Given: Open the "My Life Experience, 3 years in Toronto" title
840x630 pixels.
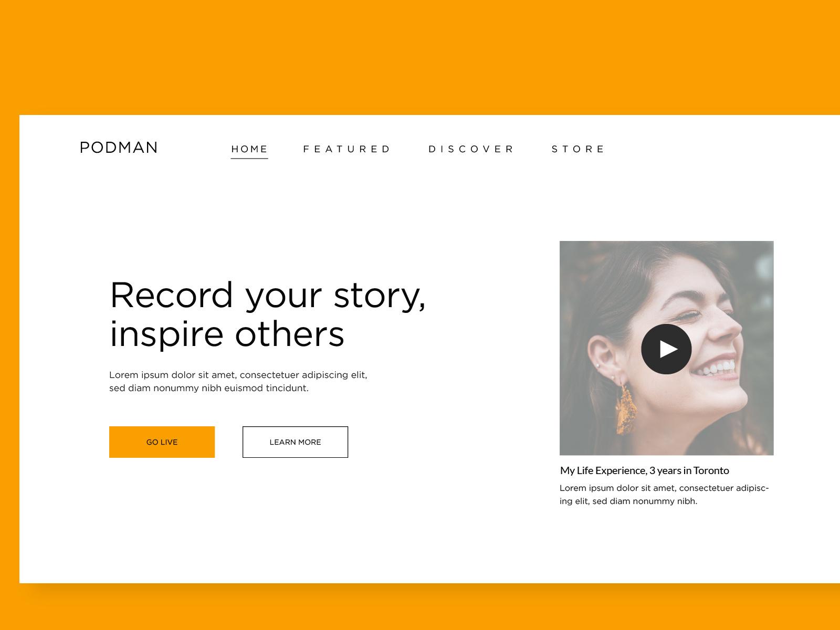Looking at the screenshot, I should pos(645,470).
